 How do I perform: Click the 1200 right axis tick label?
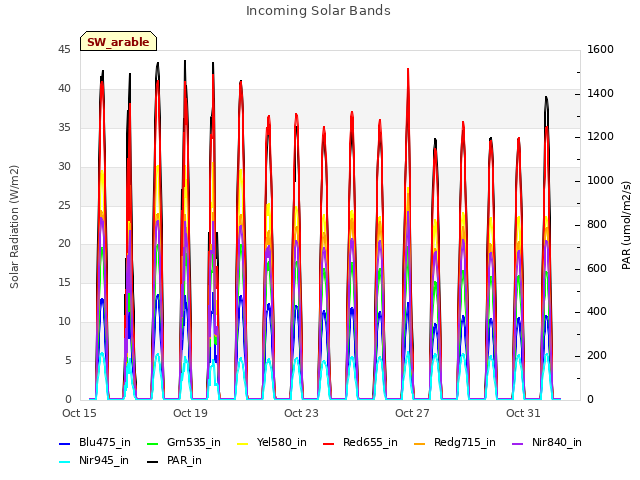click(x=600, y=137)
